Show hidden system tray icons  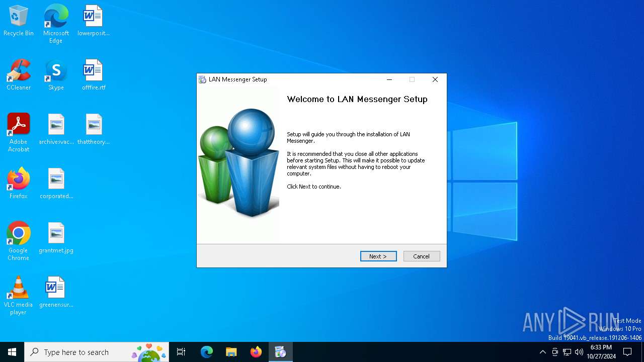pyautogui.click(x=542, y=352)
